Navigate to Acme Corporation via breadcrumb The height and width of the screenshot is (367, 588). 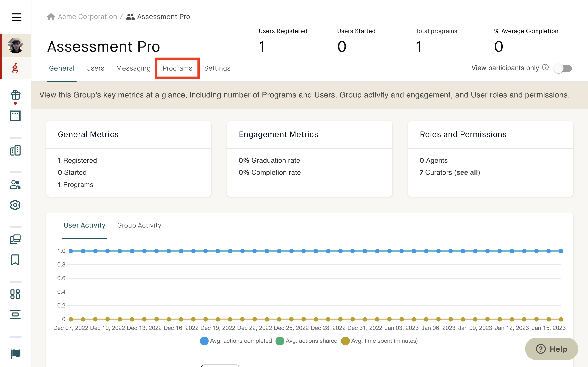point(87,17)
